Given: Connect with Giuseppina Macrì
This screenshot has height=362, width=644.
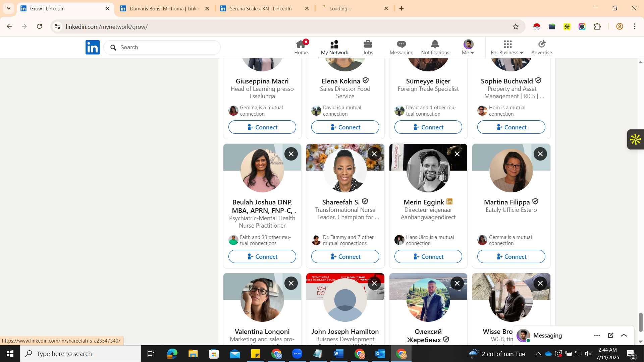Looking at the screenshot, I should tap(262, 127).
